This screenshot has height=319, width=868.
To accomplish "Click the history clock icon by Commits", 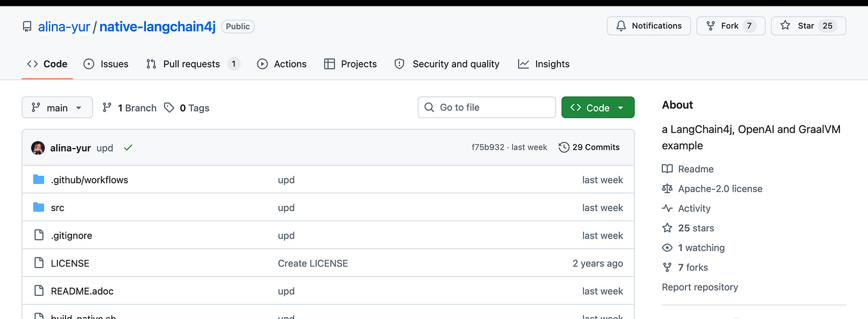I will pyautogui.click(x=564, y=147).
